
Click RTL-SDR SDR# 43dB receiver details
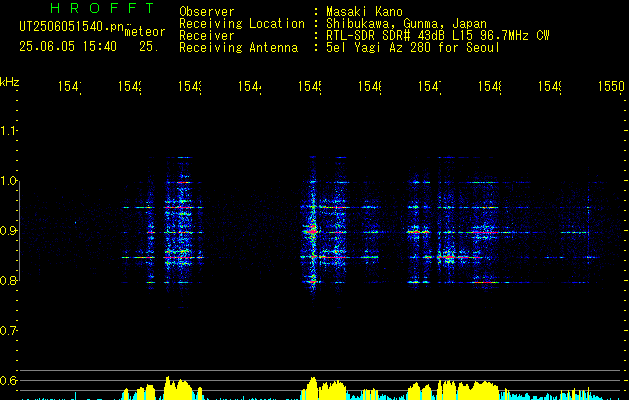[x=438, y=36]
